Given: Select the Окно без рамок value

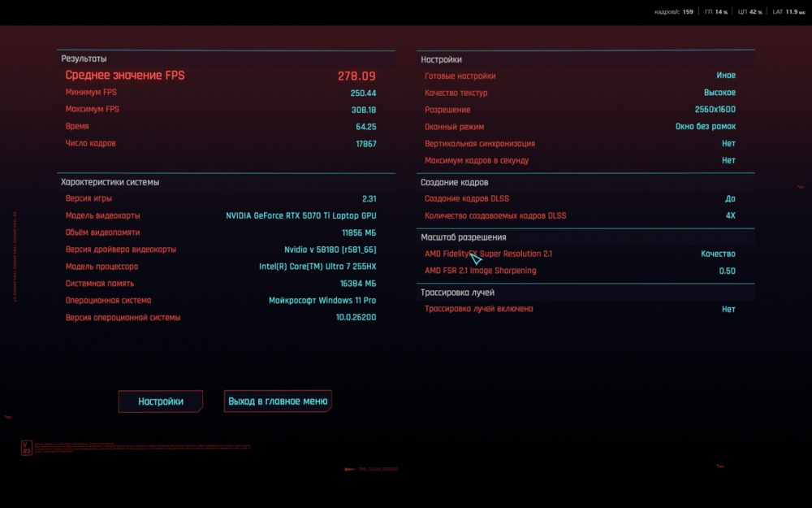Looking at the screenshot, I should (706, 127).
